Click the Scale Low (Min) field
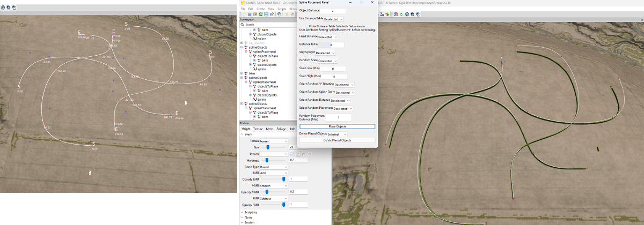The width and height of the screenshot is (644, 225). 333,69
